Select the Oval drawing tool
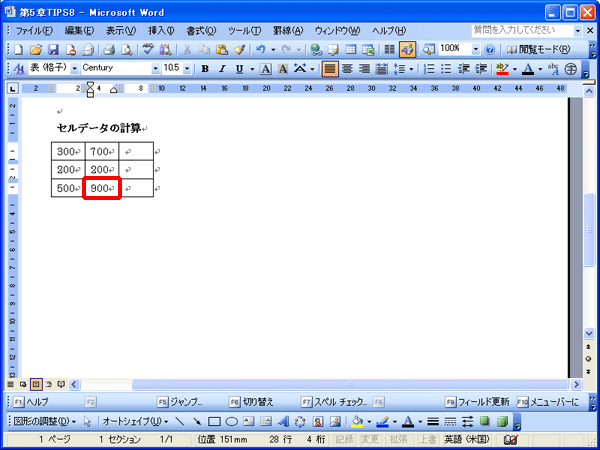This screenshot has height=450, width=600. point(232,422)
